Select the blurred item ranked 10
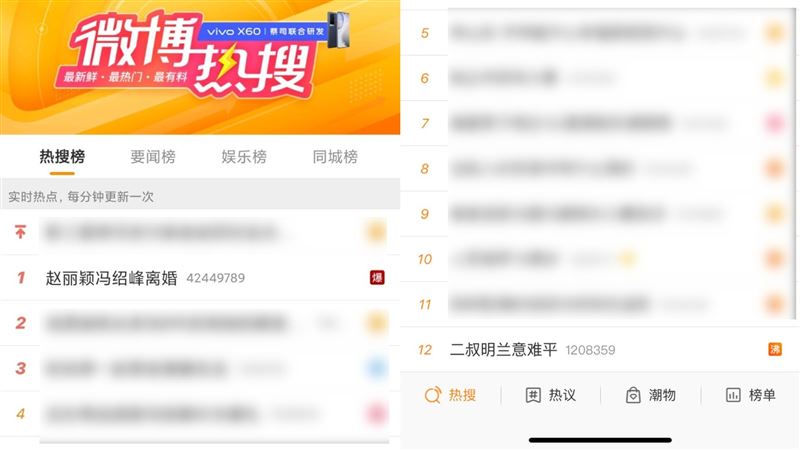Screen dimensions: 800x450 [600, 259]
